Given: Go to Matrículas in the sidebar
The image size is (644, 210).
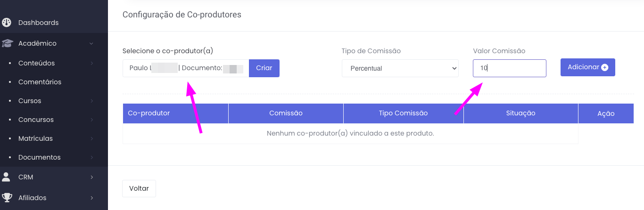Looking at the screenshot, I should tap(35, 138).
